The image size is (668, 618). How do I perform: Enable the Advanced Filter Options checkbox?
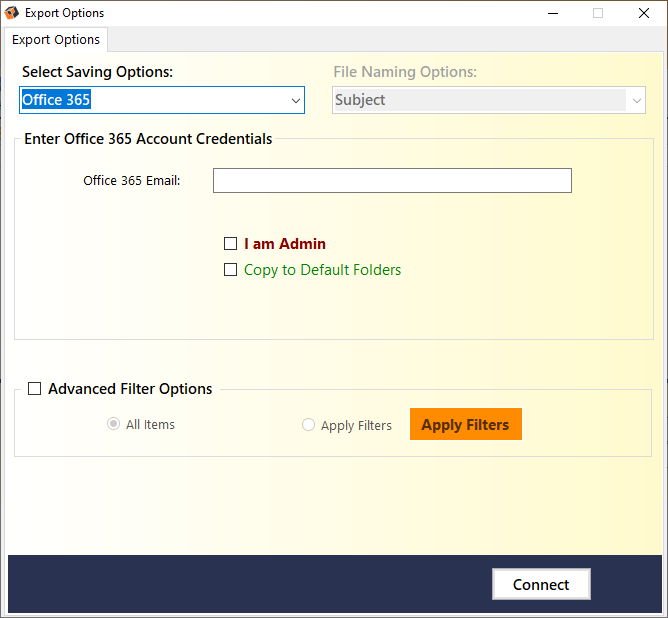pos(35,389)
